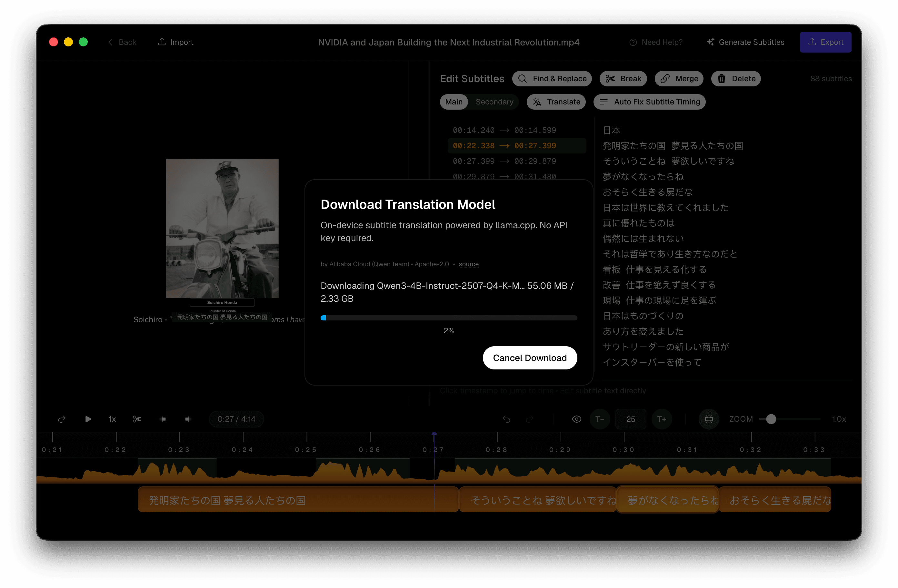Toggle subtitle visibility eye icon
The image size is (898, 588).
[x=576, y=419]
